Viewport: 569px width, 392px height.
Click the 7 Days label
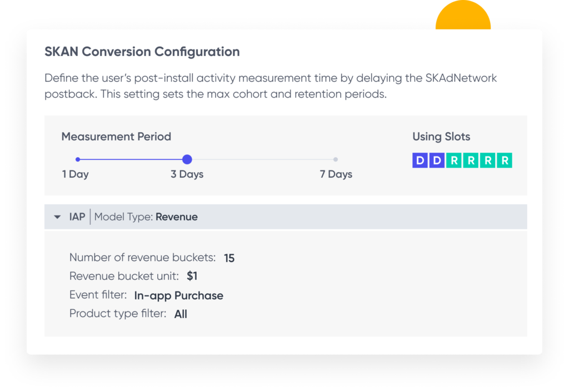click(336, 174)
